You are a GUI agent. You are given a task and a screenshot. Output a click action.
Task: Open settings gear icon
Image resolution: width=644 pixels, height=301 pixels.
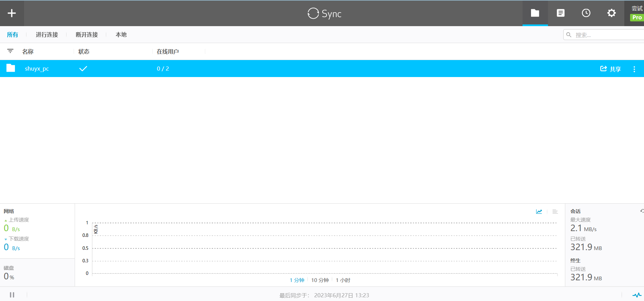[x=611, y=13]
